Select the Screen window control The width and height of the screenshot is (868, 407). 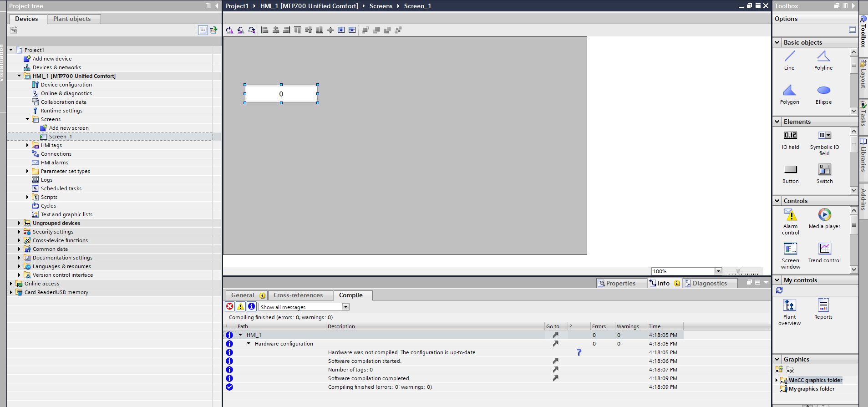[790, 256]
